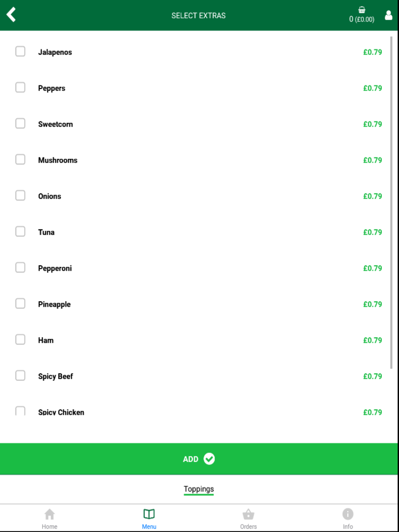Go back using the left chevron arrow

click(x=11, y=15)
